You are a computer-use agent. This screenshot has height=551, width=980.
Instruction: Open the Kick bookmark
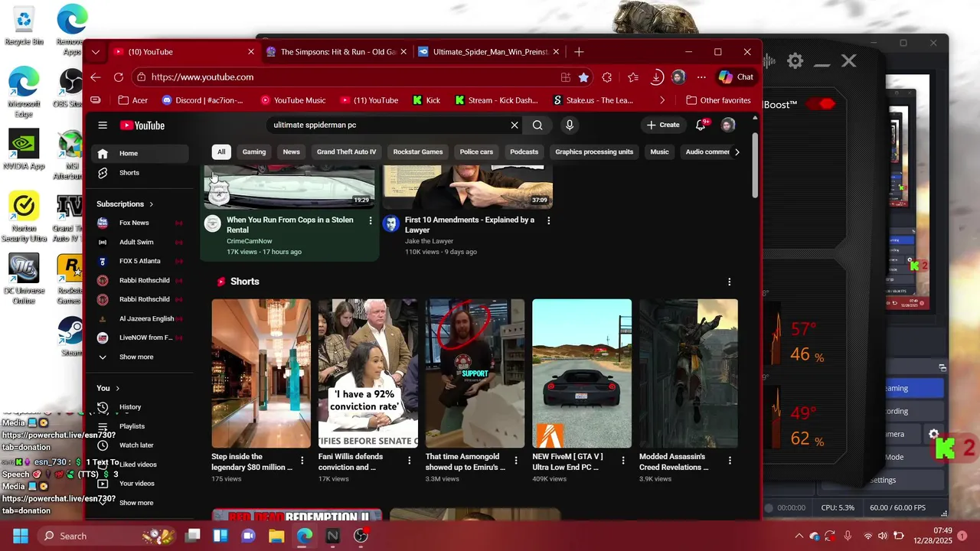tap(426, 100)
